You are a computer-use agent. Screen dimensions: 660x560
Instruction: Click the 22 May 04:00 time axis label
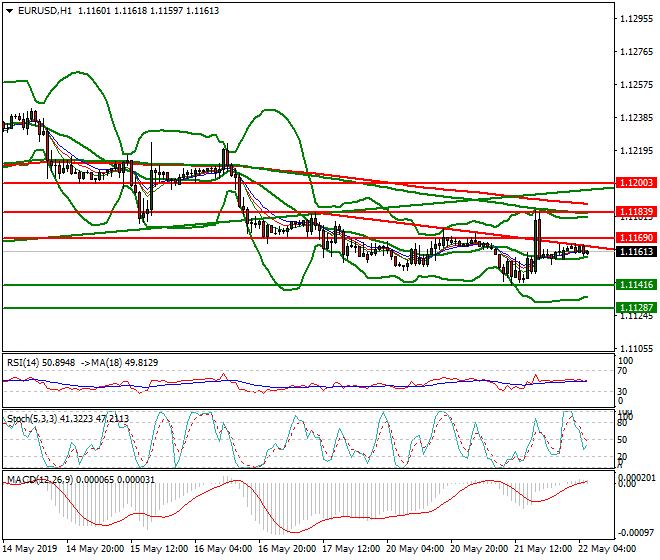tap(607, 549)
